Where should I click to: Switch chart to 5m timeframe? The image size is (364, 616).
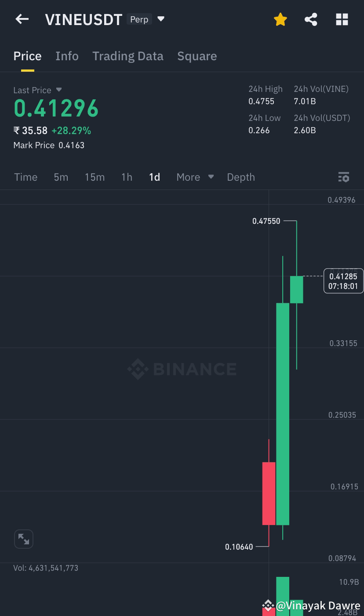pos(61,177)
